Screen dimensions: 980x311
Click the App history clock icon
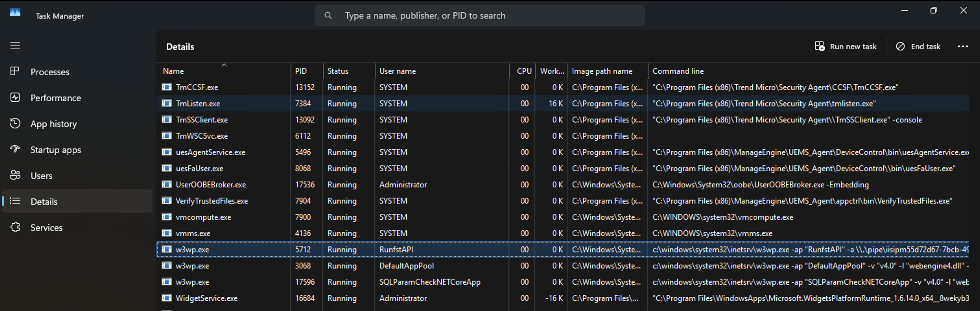[15, 123]
